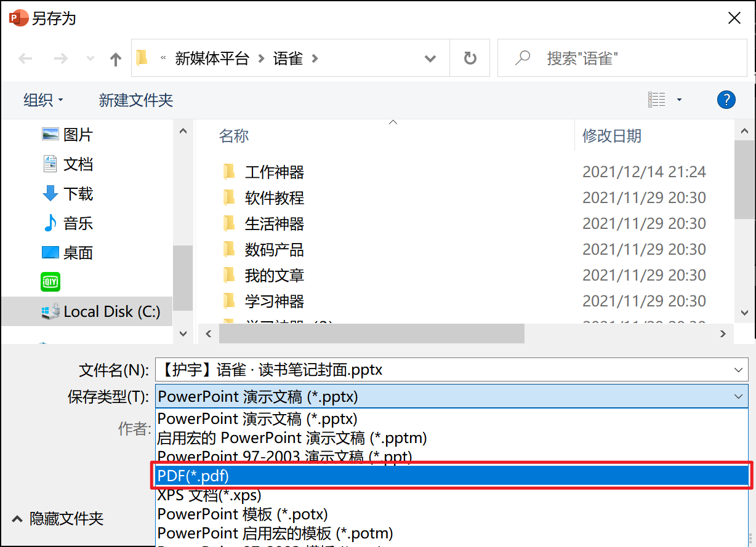This screenshot has height=547, width=756.
Task: Open the recent locations chevron
Action: (90, 58)
